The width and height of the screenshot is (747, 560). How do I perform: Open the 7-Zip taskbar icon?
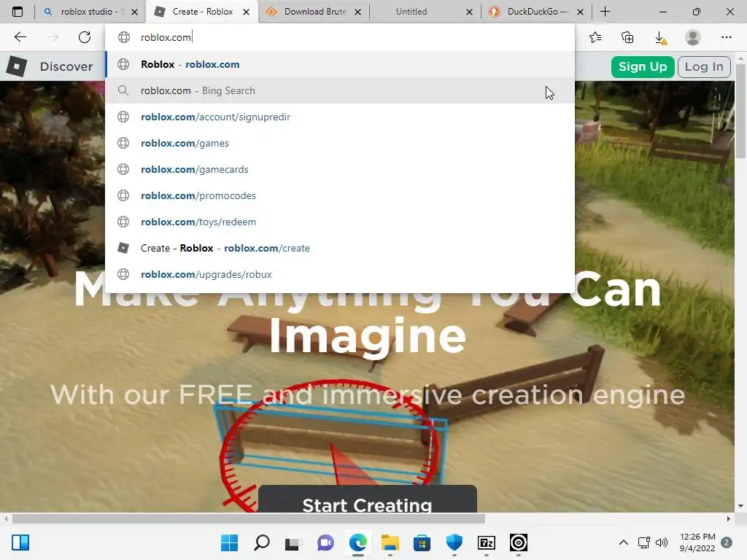(x=487, y=542)
